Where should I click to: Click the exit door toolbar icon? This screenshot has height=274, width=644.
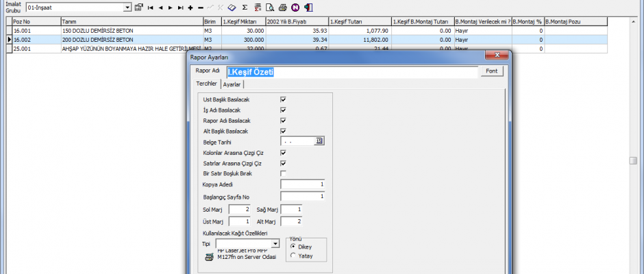click(x=308, y=8)
